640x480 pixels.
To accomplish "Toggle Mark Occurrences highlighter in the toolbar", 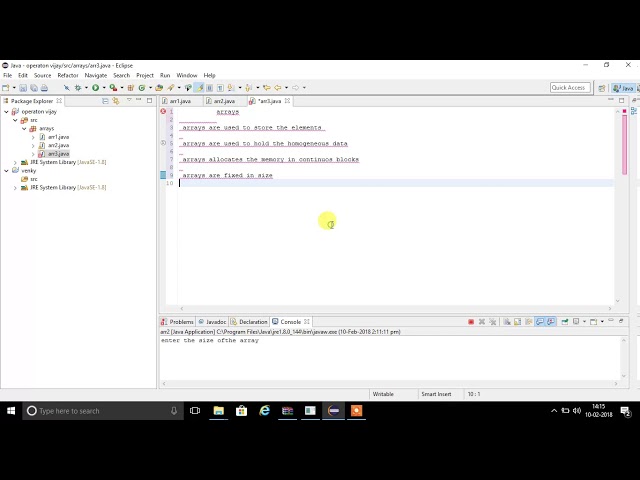I will [x=199, y=88].
